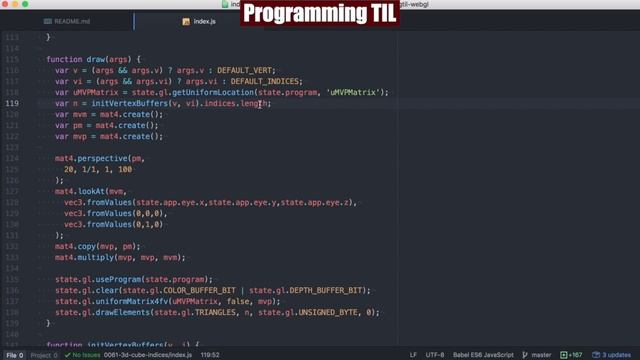Click 'var mvp = mat4.create();' line
Screen dimensions: 640x360
(109, 136)
